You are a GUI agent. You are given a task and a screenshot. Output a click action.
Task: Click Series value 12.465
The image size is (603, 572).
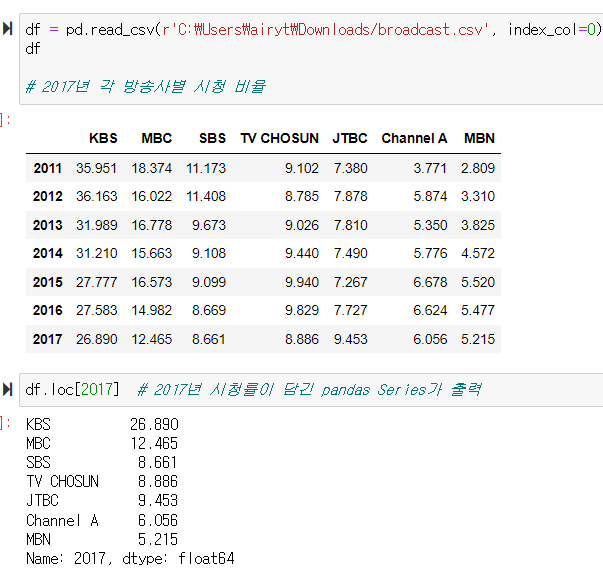tap(154, 443)
